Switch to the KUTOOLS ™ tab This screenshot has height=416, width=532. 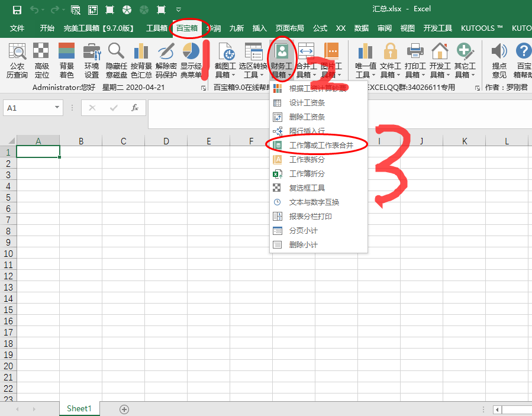[482, 28]
